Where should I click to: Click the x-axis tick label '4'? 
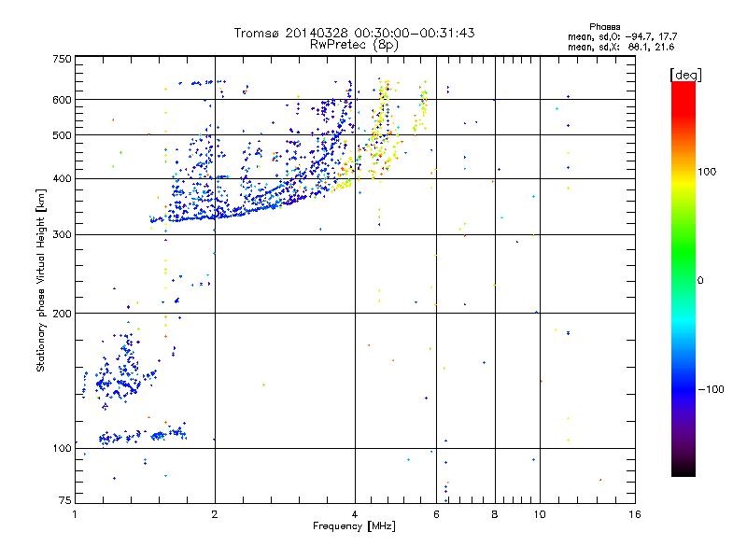(x=355, y=514)
